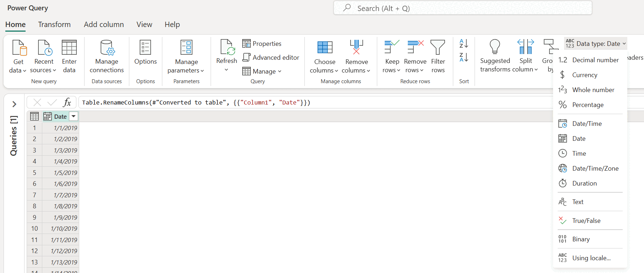Confirm formula with the checkmark
This screenshot has height=273, width=644.
tap(52, 102)
